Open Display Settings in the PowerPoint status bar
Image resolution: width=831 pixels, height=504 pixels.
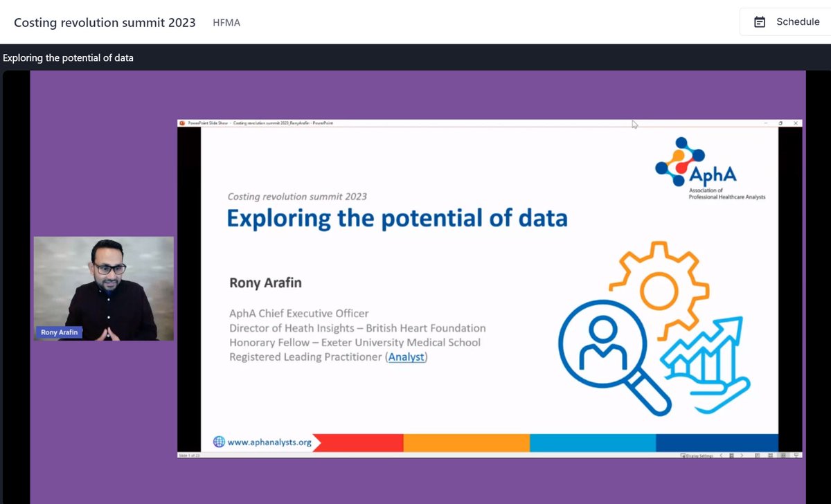697,456
